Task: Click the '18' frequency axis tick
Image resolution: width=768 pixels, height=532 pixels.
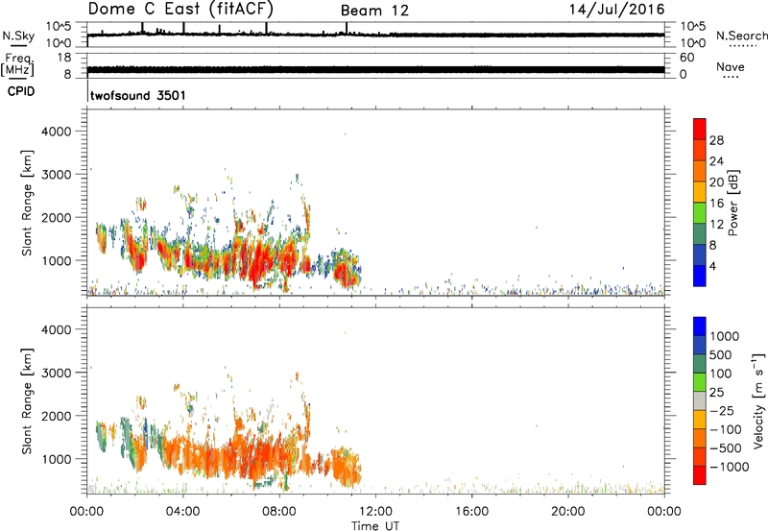Action: click(x=64, y=58)
